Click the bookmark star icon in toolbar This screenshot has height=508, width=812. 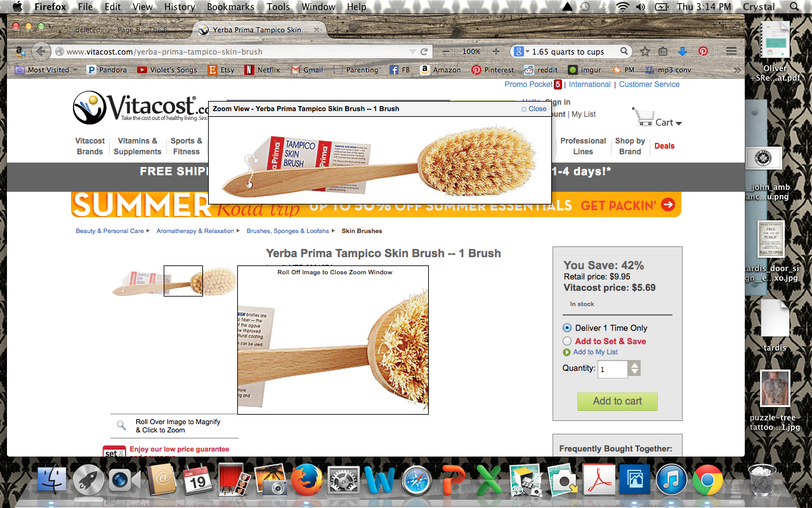[x=645, y=51]
